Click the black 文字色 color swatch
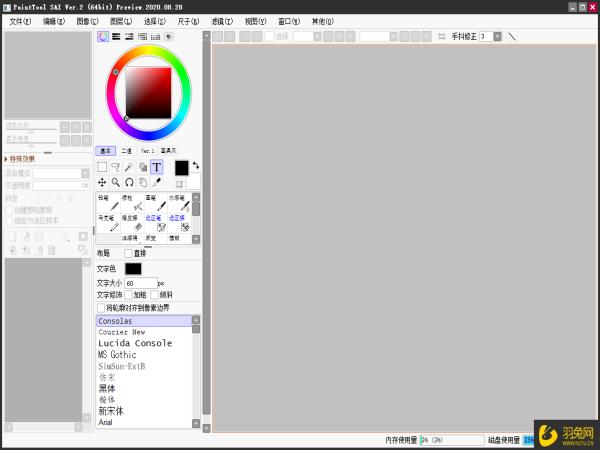This screenshot has width=600, height=450. click(x=133, y=269)
